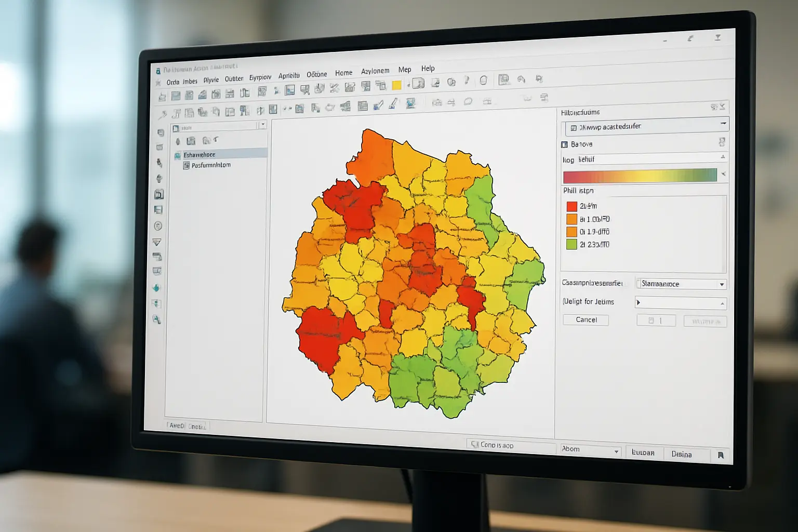Click the inverted triangle icon in the side toolbar
The width and height of the screenshot is (798, 532).
[156, 242]
